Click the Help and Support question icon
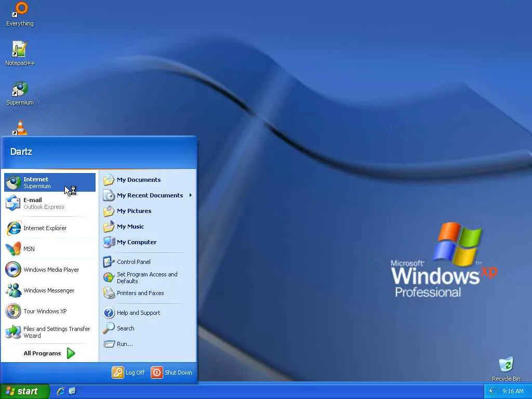Screen dimensions: 532x399 109,312
